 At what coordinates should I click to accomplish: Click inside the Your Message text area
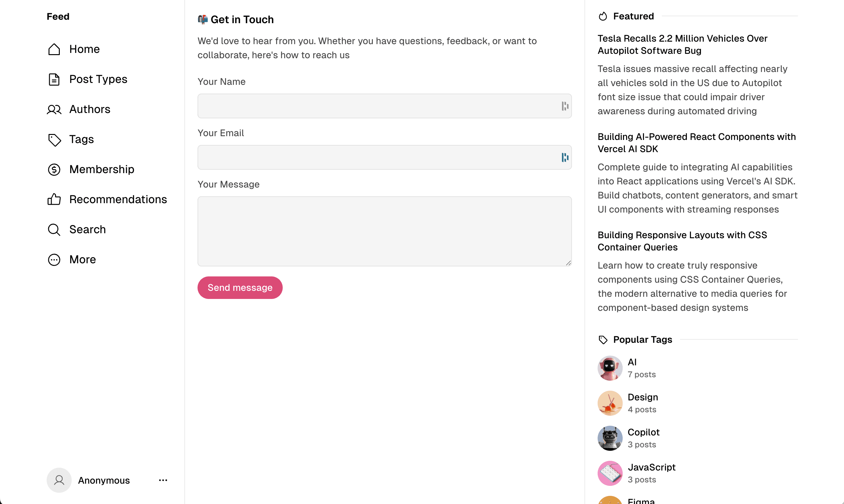(x=384, y=231)
